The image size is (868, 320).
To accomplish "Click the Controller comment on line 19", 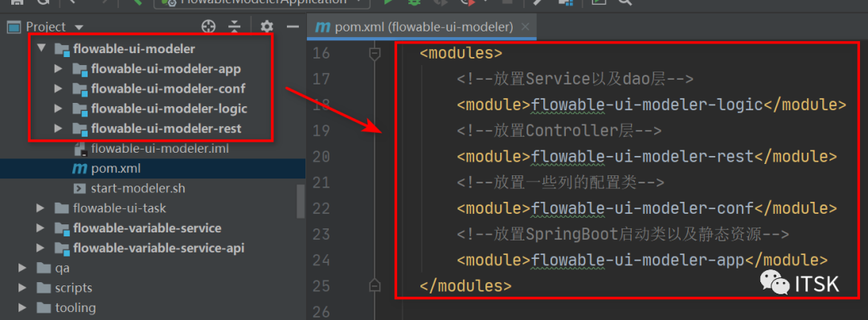I will tap(559, 131).
